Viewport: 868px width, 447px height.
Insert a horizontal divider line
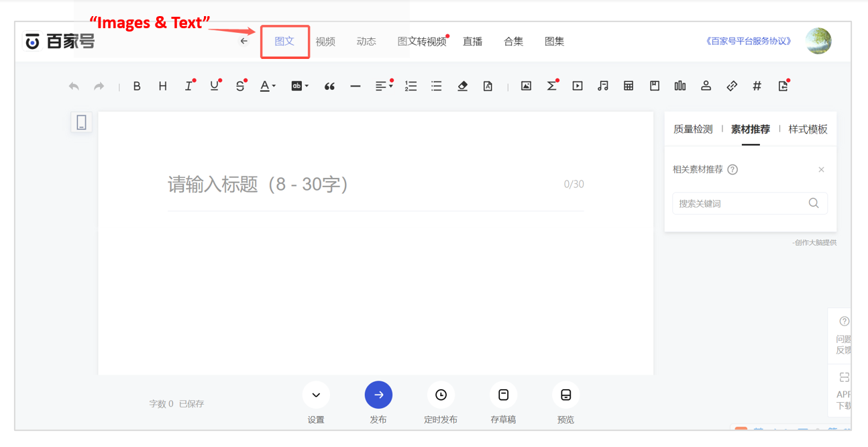coord(355,86)
